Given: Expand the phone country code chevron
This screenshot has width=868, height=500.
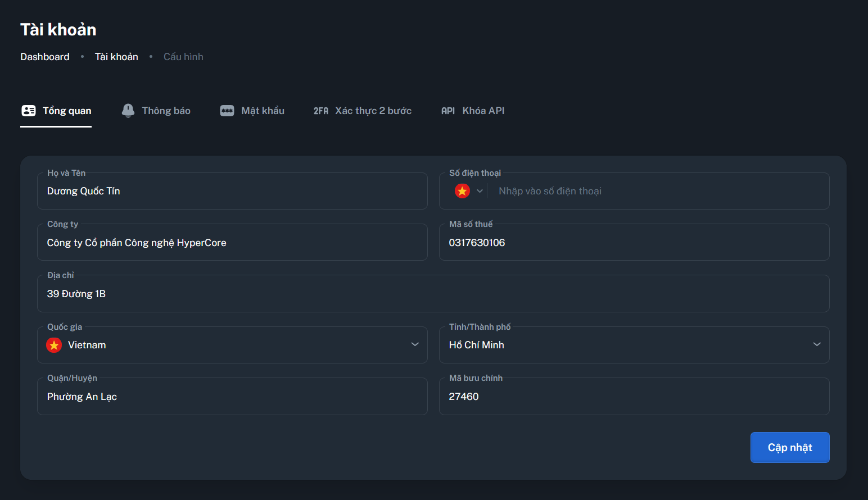Looking at the screenshot, I should (480, 191).
